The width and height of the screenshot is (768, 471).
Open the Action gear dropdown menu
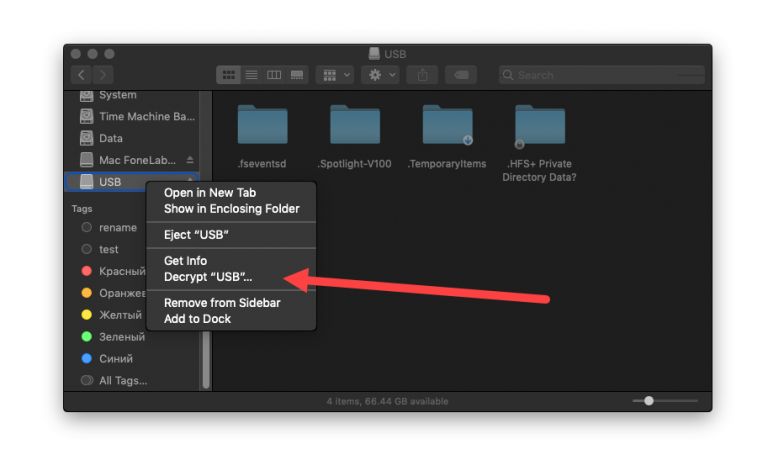pos(382,75)
